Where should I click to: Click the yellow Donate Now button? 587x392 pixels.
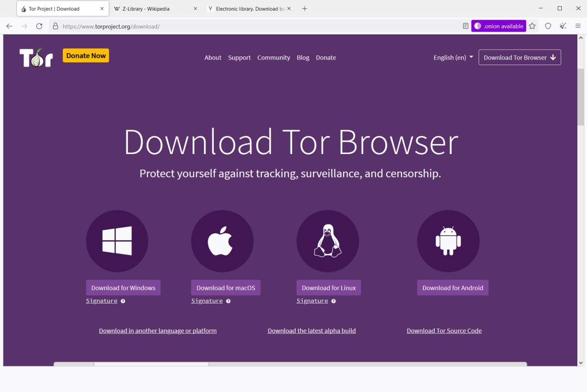[86, 55]
